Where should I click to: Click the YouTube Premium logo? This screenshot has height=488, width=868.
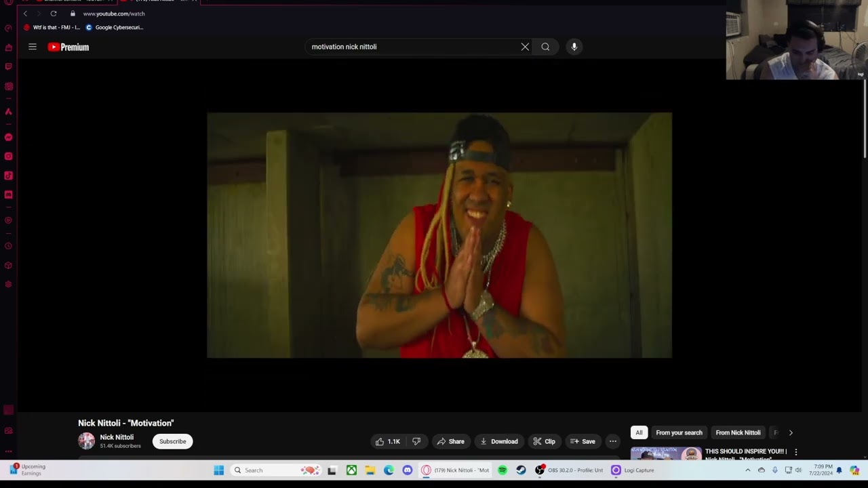[x=68, y=47]
